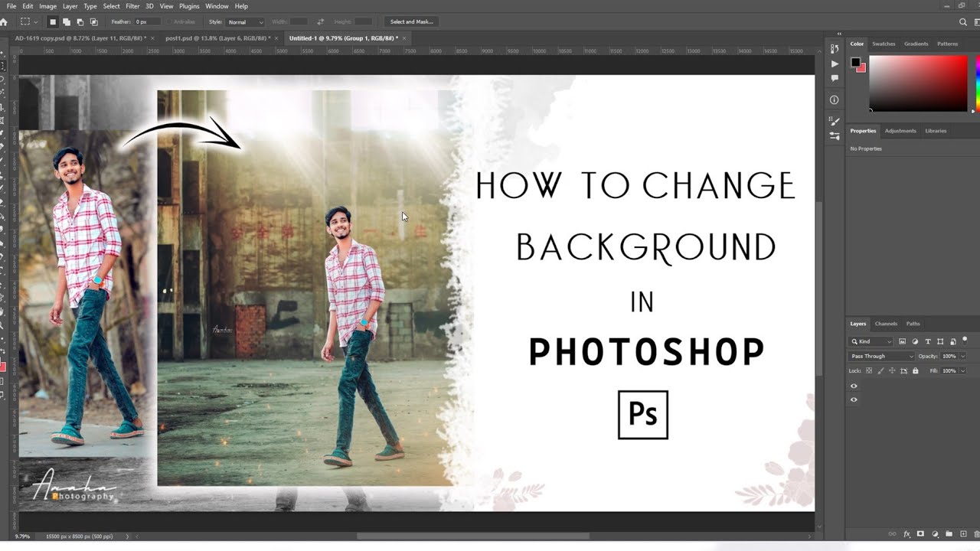Create new fill or adjustment layer icon

click(x=935, y=533)
